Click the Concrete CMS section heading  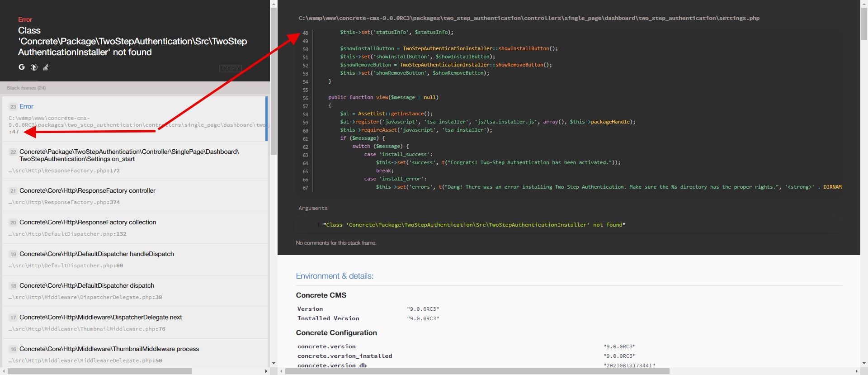(x=321, y=295)
